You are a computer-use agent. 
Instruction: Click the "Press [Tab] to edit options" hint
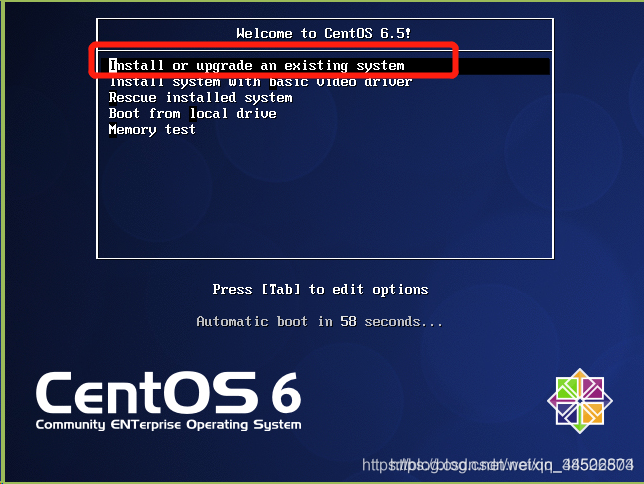click(x=320, y=290)
